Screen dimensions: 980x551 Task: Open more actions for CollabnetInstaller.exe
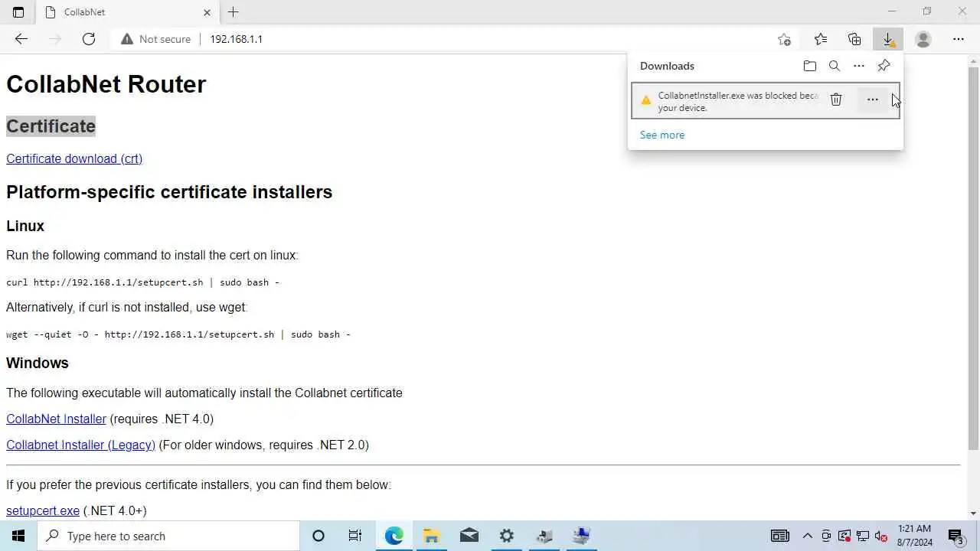(x=873, y=99)
